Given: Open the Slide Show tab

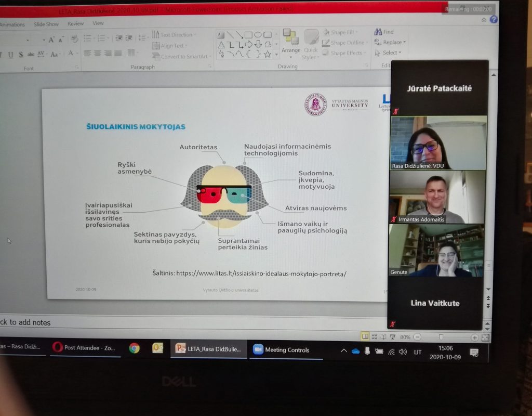Looking at the screenshot, I should (46, 24).
